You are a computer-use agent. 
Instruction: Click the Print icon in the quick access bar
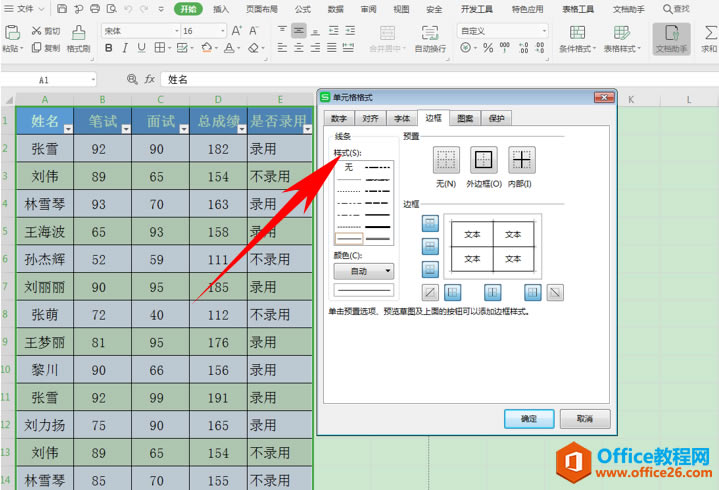point(95,8)
